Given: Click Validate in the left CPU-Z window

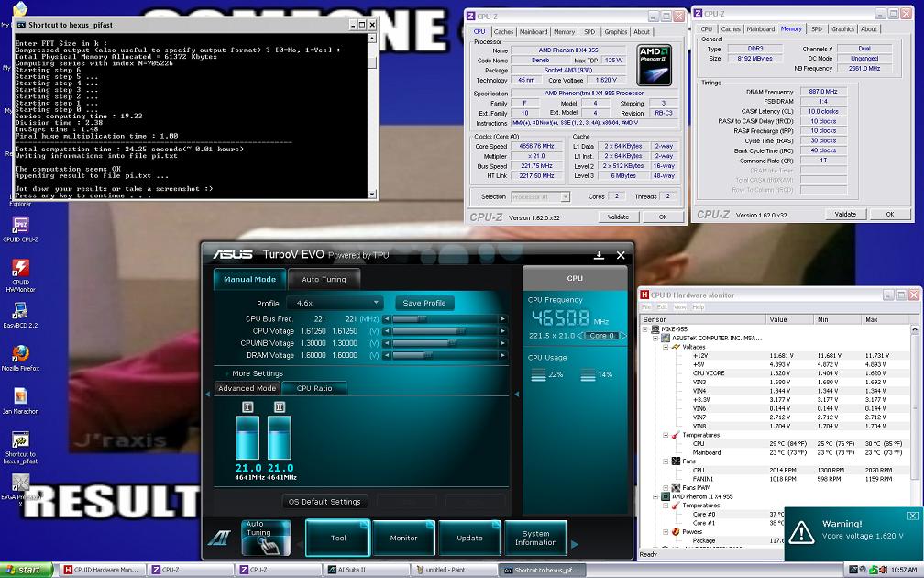Looking at the screenshot, I should pos(618,217).
